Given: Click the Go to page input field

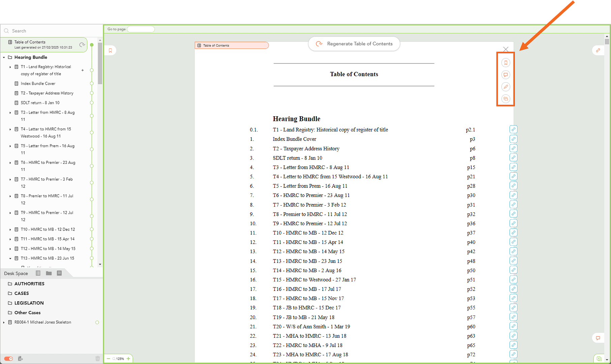Looking at the screenshot, I should click(x=141, y=29).
